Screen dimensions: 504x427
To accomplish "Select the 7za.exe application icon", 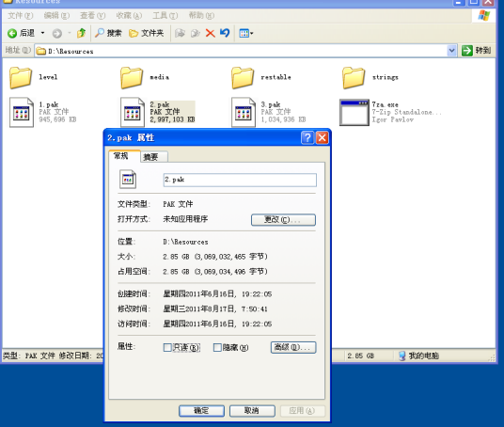I will pyautogui.click(x=354, y=112).
